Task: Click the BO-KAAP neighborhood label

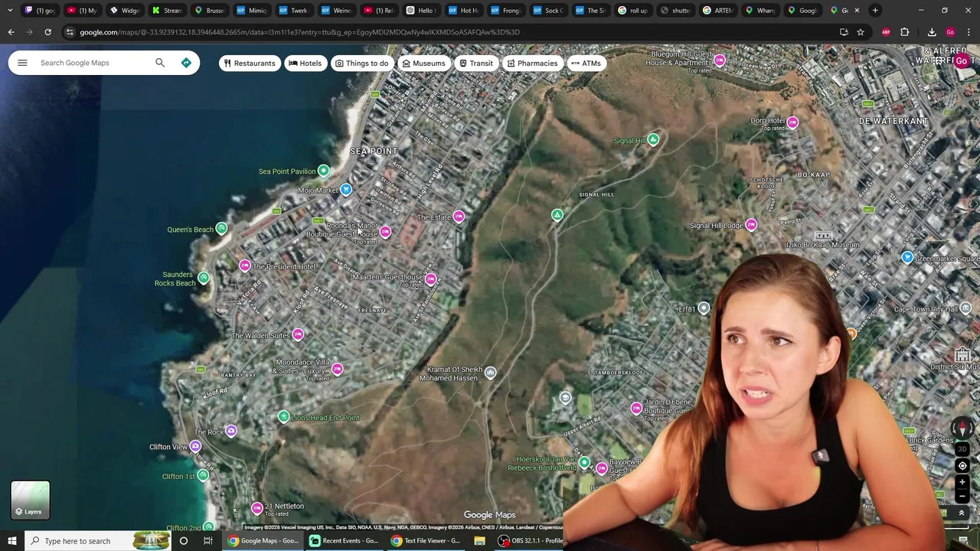Action: point(814,175)
